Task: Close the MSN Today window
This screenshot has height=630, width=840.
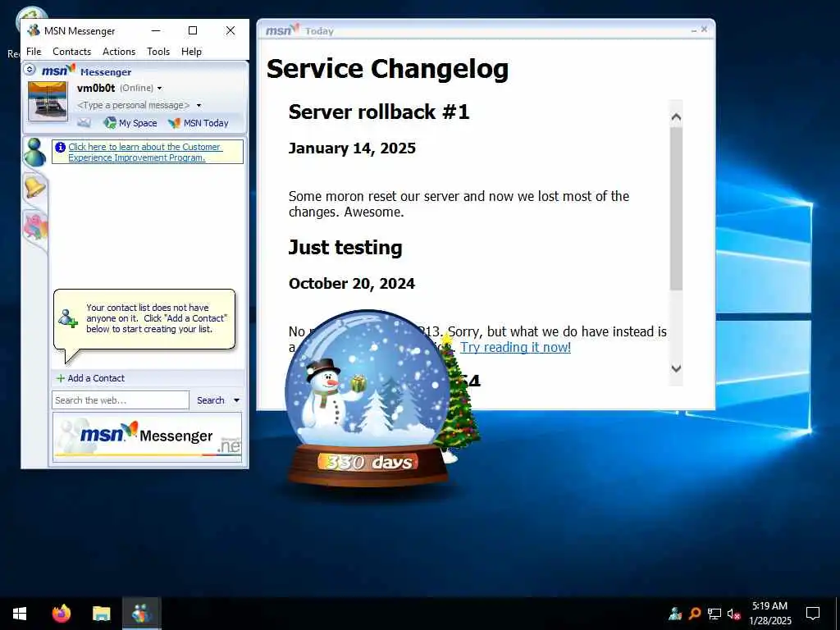Action: click(705, 30)
